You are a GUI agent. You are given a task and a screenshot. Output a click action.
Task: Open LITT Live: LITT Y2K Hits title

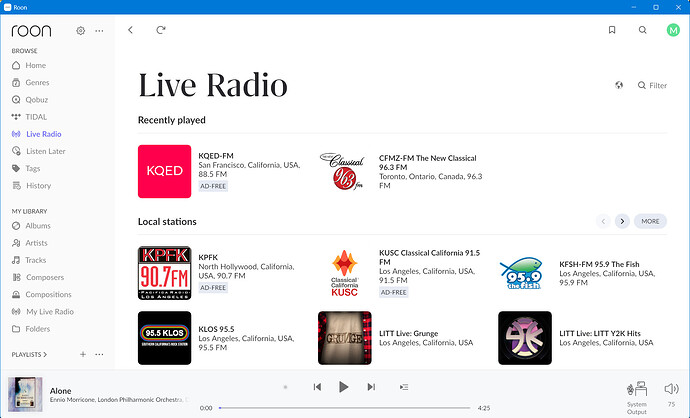[x=600, y=333]
